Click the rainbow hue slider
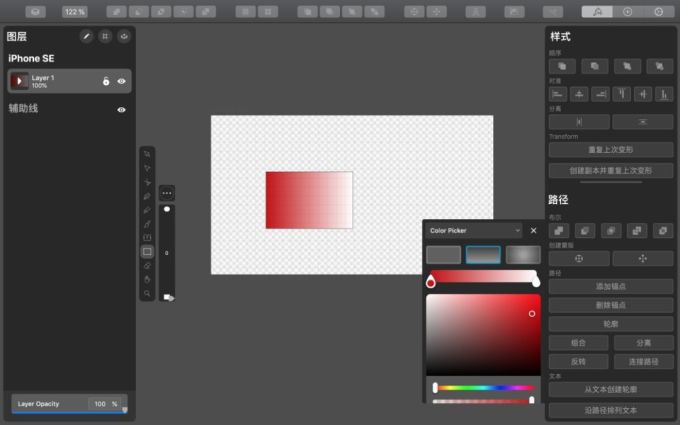Image resolution: width=680 pixels, height=425 pixels. coord(484,388)
